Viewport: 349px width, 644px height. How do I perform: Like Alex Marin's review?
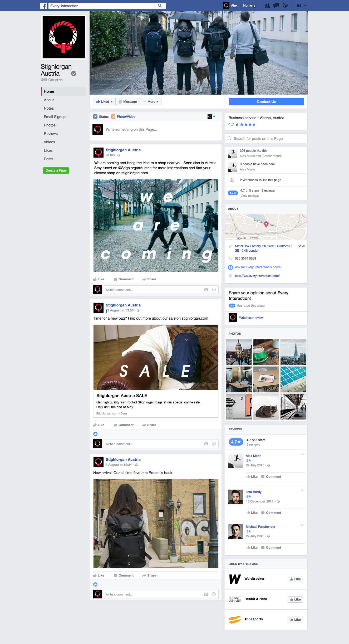252,477
